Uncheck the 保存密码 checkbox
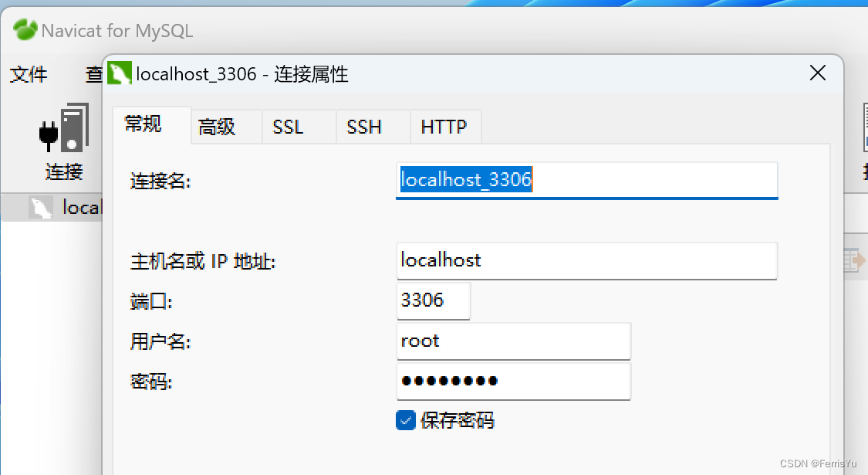The image size is (868, 475). (406, 420)
